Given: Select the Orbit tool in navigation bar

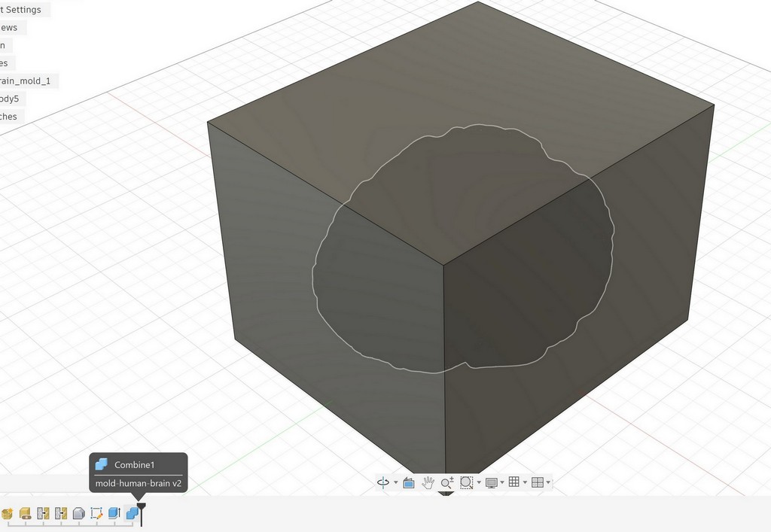Looking at the screenshot, I should 383,482.
